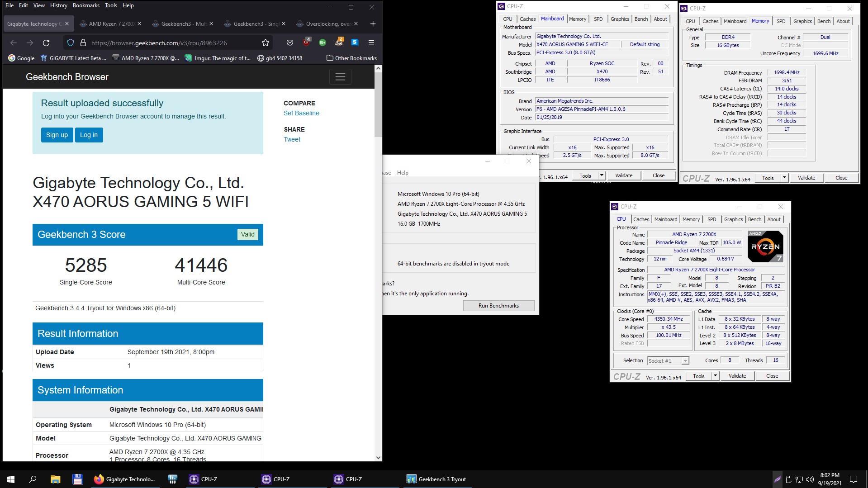Viewport: 868px width, 488px height.
Task: Open tracking protection shield icon
Action: 71,43
